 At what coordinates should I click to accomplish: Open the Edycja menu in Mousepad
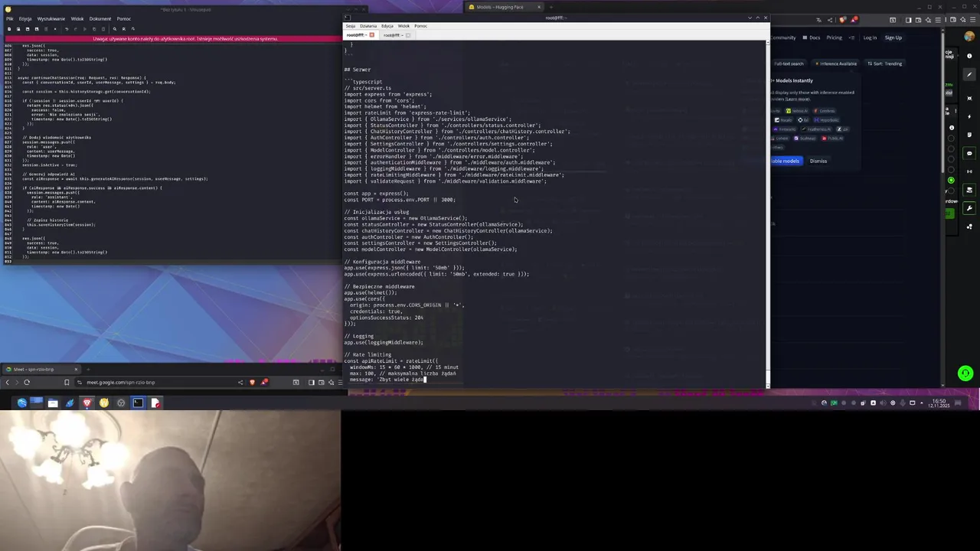click(x=25, y=18)
